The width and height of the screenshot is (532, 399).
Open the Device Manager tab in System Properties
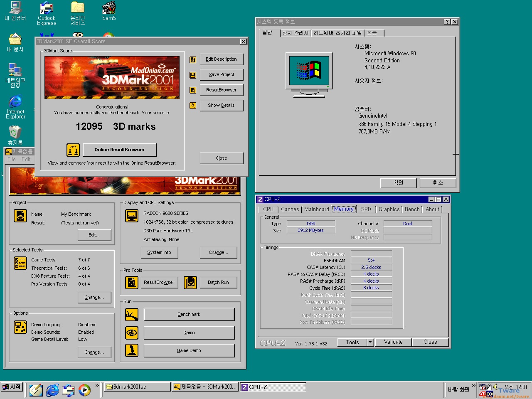[296, 33]
